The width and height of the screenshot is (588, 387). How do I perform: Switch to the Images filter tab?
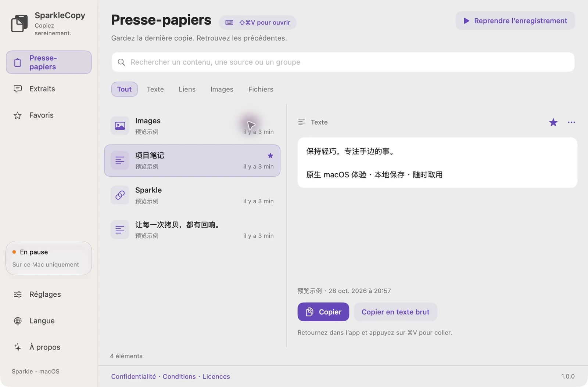tap(222, 89)
